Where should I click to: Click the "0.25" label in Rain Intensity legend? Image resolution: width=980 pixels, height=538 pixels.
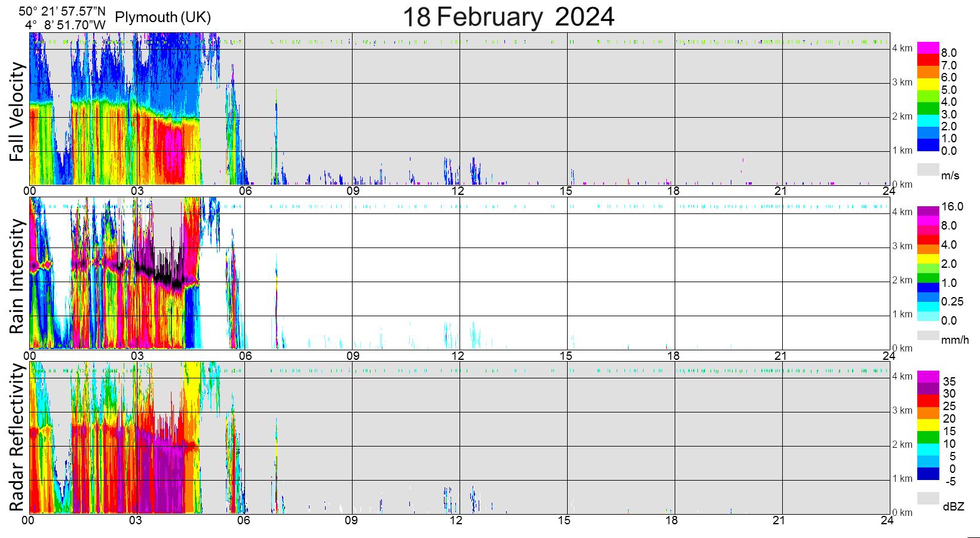952,302
